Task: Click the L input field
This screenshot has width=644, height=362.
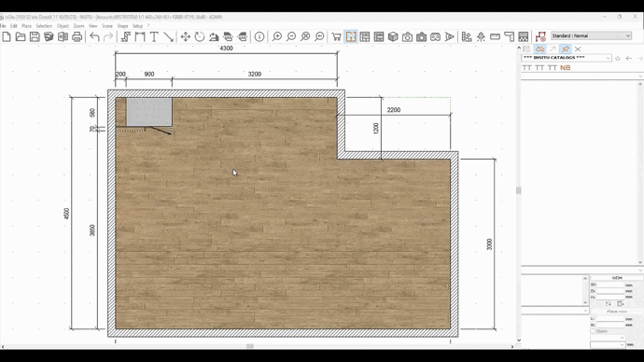Action: pos(609,319)
